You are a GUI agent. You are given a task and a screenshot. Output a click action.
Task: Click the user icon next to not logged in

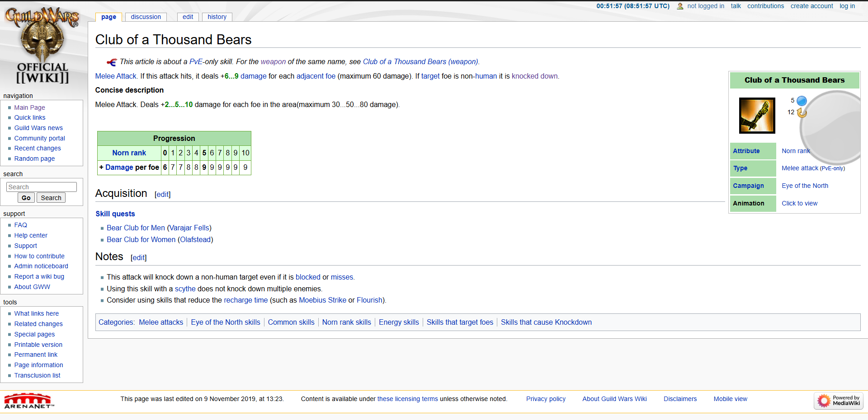point(680,6)
